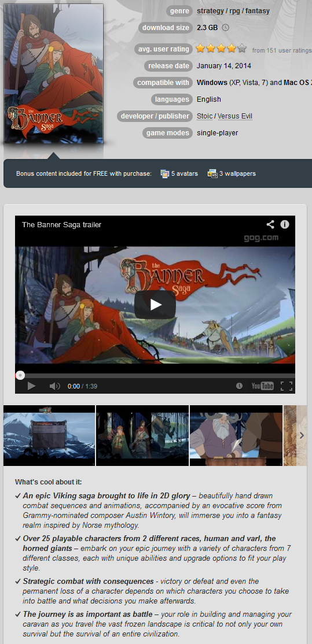Click the video progress bar scrubber
Image resolution: width=312 pixels, height=644 pixels.
pos(20,375)
